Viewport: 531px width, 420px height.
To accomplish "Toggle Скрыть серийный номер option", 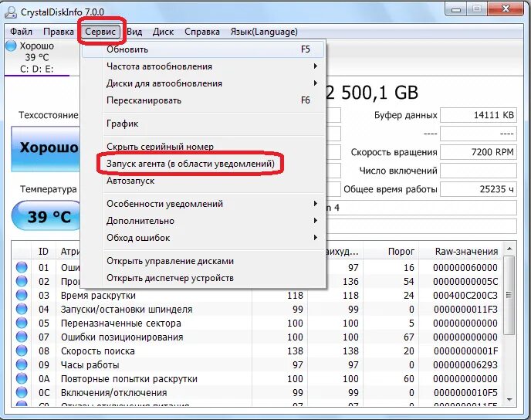I will tap(203, 147).
